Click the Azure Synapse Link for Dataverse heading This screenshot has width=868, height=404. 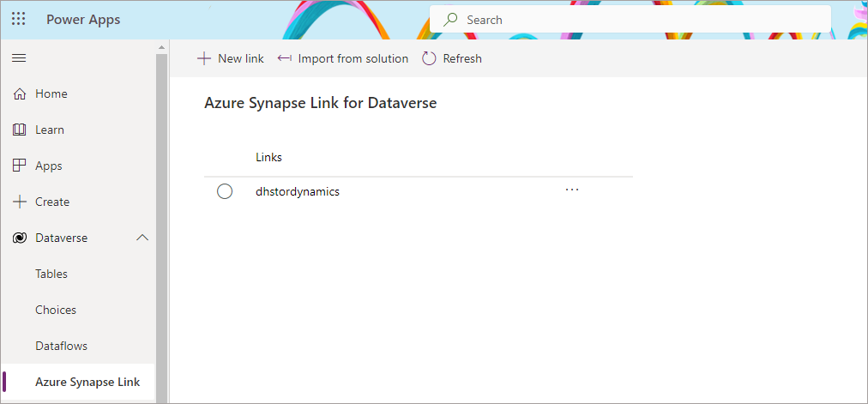(x=321, y=104)
